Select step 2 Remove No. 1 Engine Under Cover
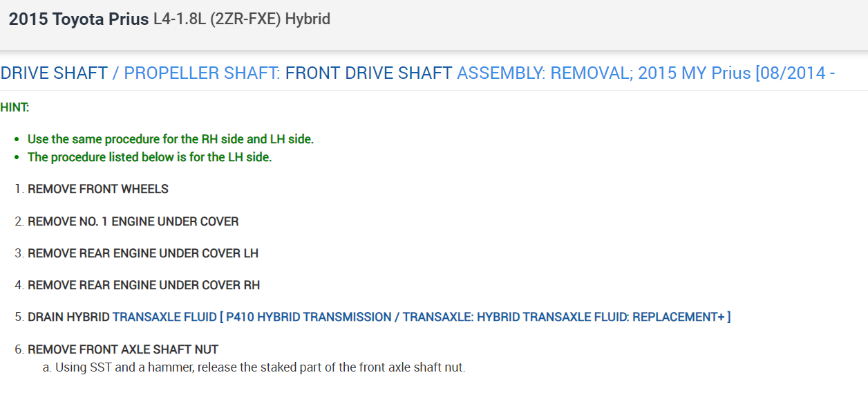 [x=133, y=221]
